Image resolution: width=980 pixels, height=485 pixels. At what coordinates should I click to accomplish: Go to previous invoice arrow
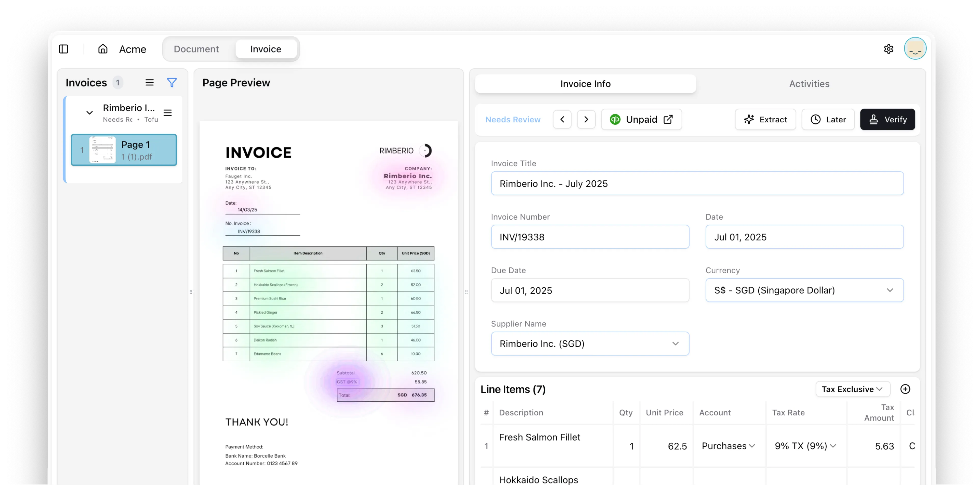562,120
